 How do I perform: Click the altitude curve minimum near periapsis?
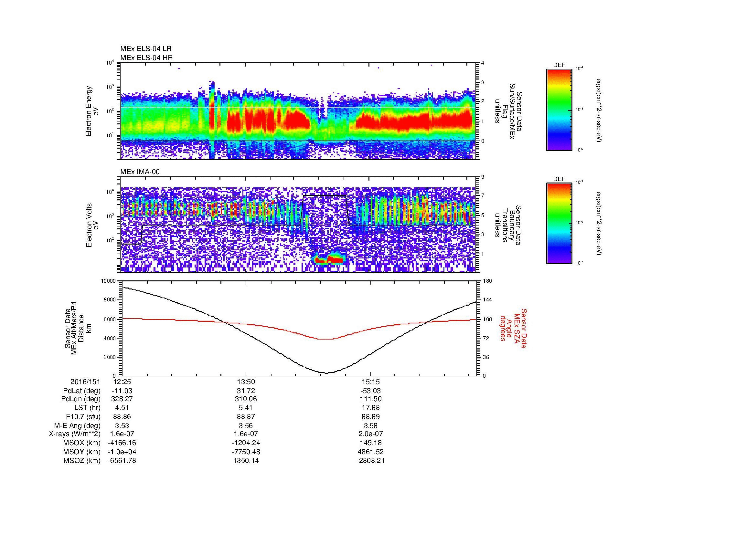pos(326,373)
